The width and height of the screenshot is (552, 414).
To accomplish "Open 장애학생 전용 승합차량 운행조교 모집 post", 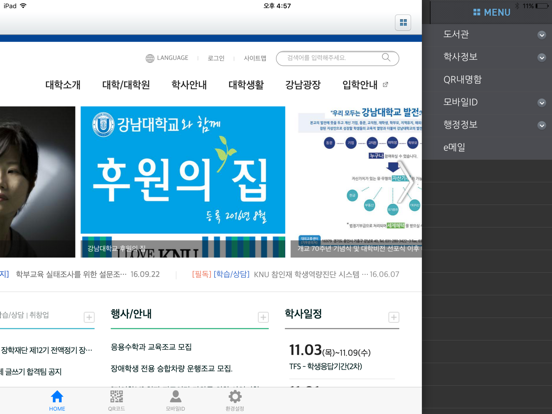I will (171, 369).
